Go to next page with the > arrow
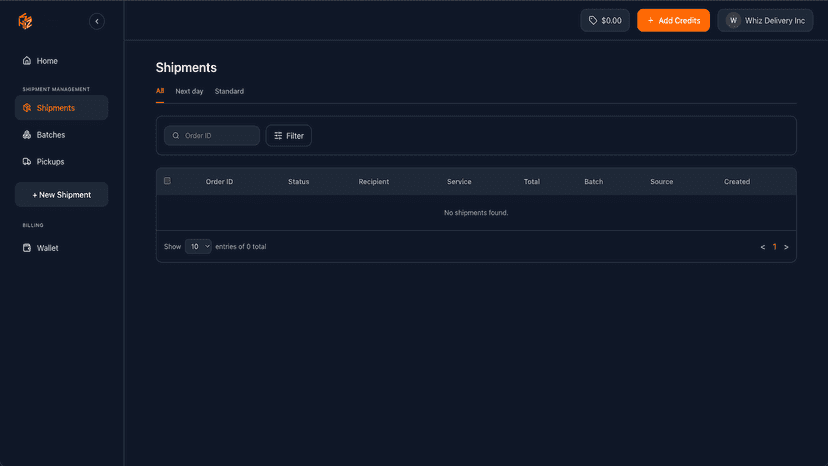This screenshot has width=828, height=466. [786, 247]
